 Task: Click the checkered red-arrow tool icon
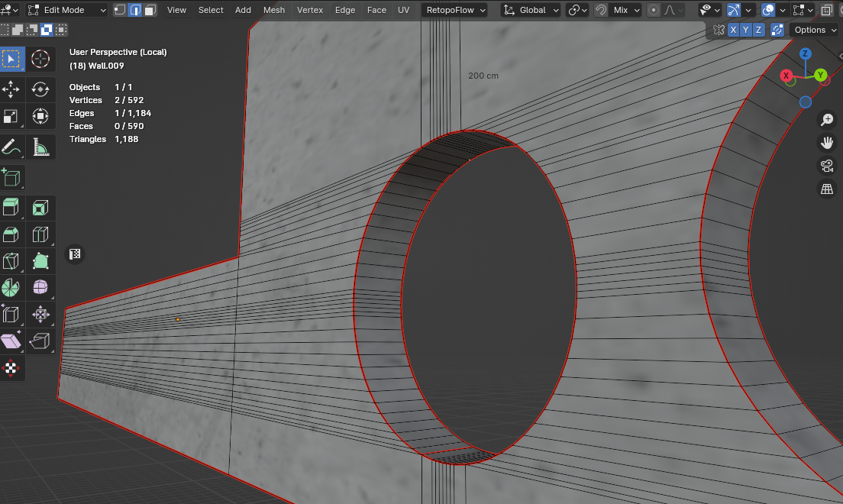11,368
